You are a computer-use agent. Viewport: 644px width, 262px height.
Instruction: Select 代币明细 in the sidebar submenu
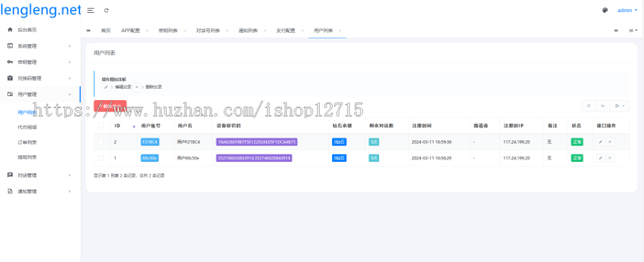pos(27,127)
